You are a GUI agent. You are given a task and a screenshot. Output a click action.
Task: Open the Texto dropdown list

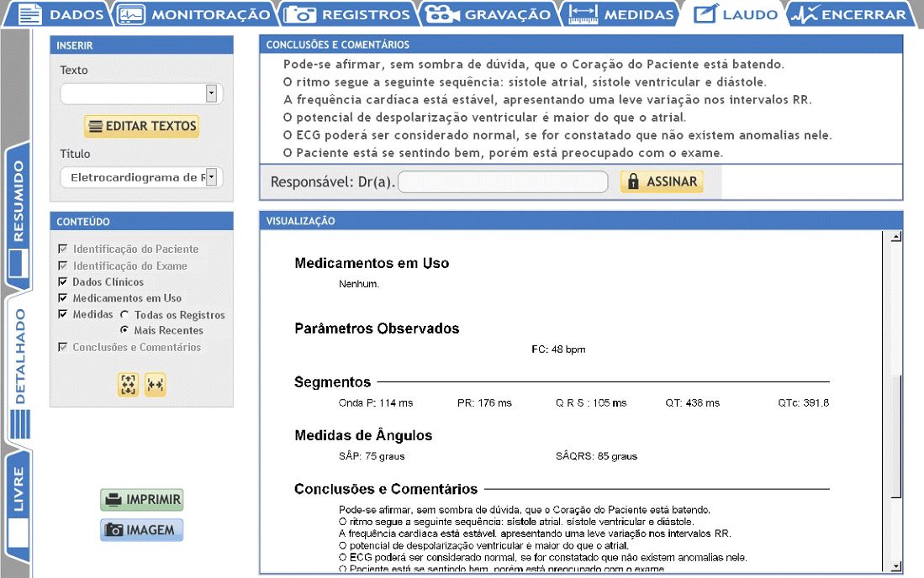pos(211,93)
